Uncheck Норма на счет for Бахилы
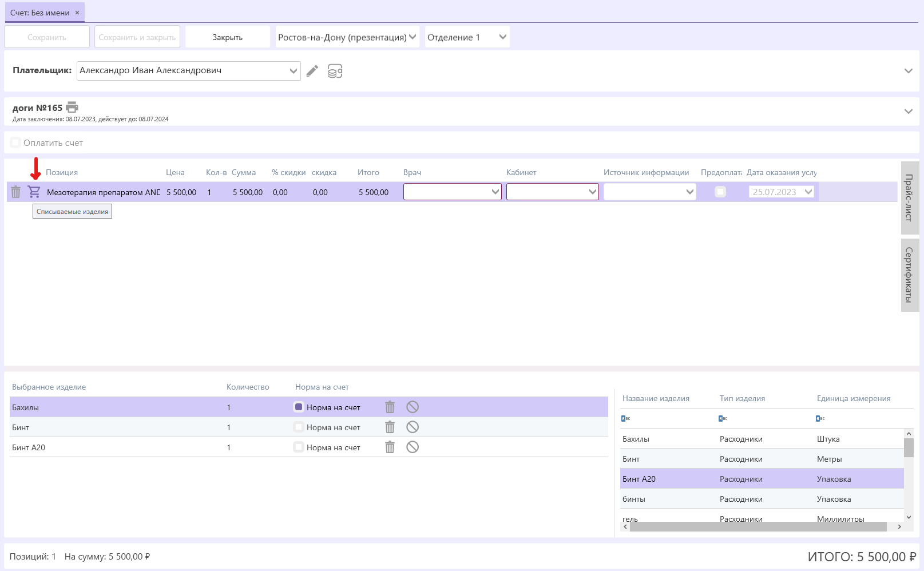The height and width of the screenshot is (571, 924). tap(299, 407)
